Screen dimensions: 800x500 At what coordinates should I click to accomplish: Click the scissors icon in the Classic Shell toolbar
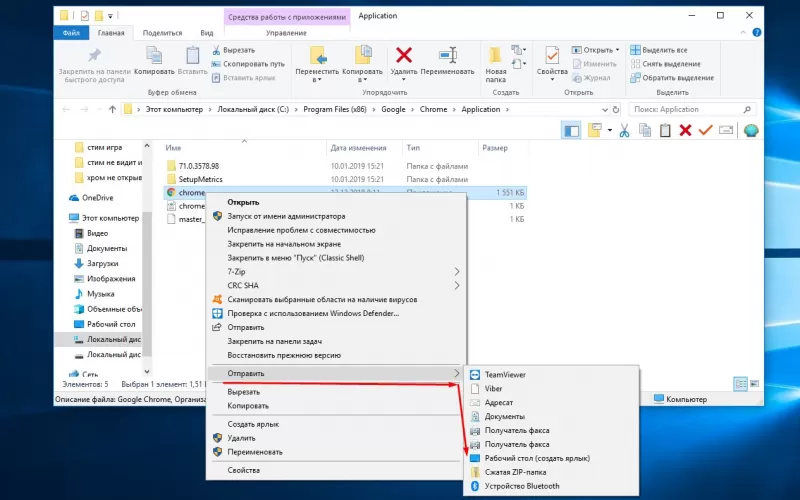click(x=624, y=131)
